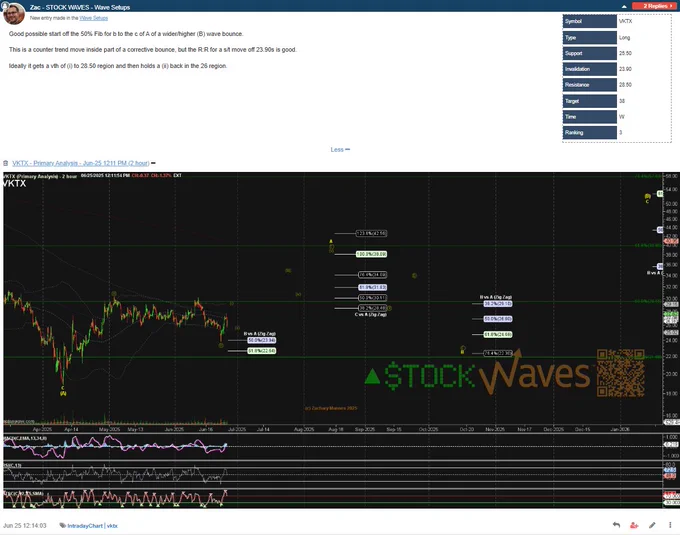
Task: Open the 2 Replies thread
Action: coord(655,6)
